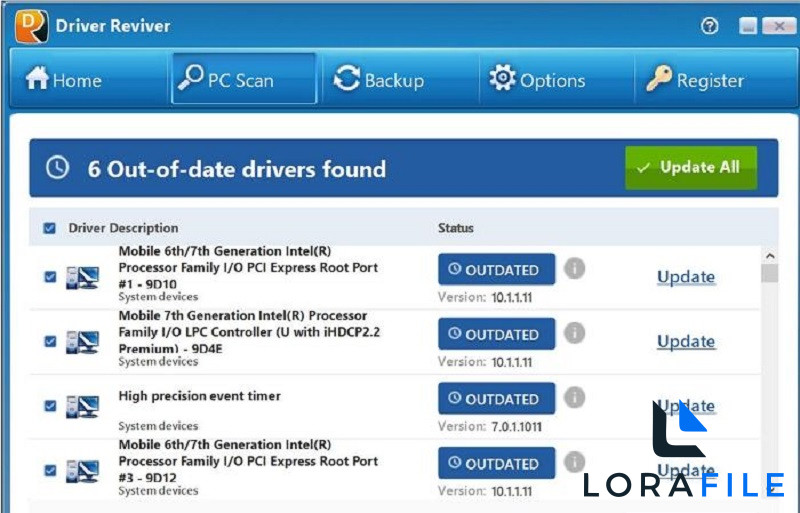Uncheck the High precision event timer checkbox
800x513 pixels.
click(50, 406)
